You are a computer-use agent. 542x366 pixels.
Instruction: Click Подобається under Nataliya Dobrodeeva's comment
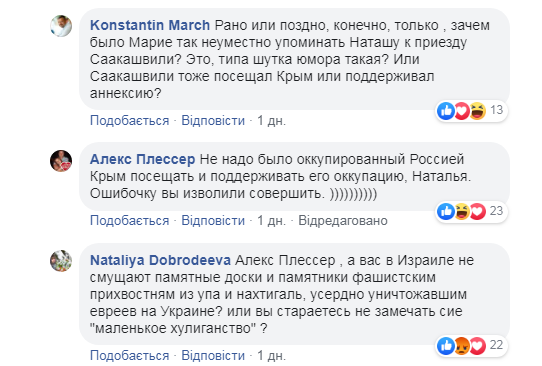129,355
